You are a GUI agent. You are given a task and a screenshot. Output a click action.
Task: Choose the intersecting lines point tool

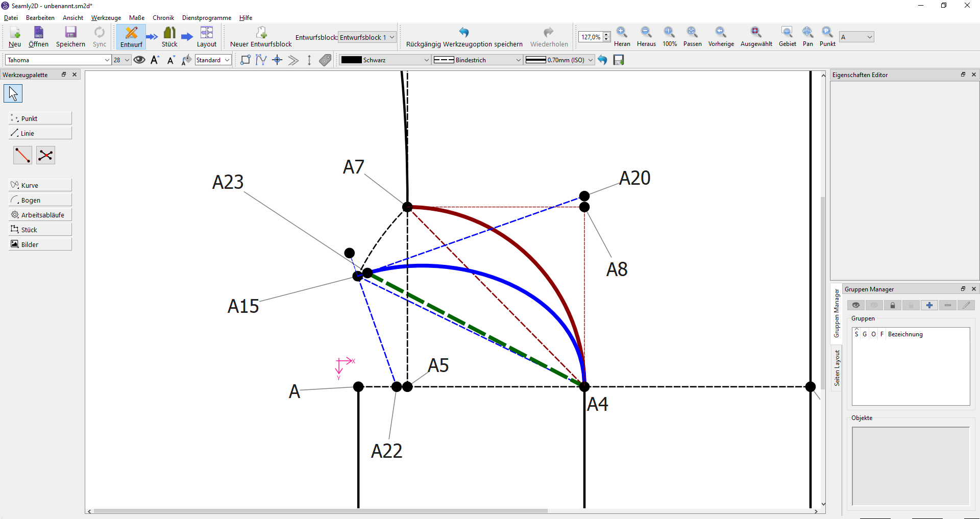click(x=45, y=155)
